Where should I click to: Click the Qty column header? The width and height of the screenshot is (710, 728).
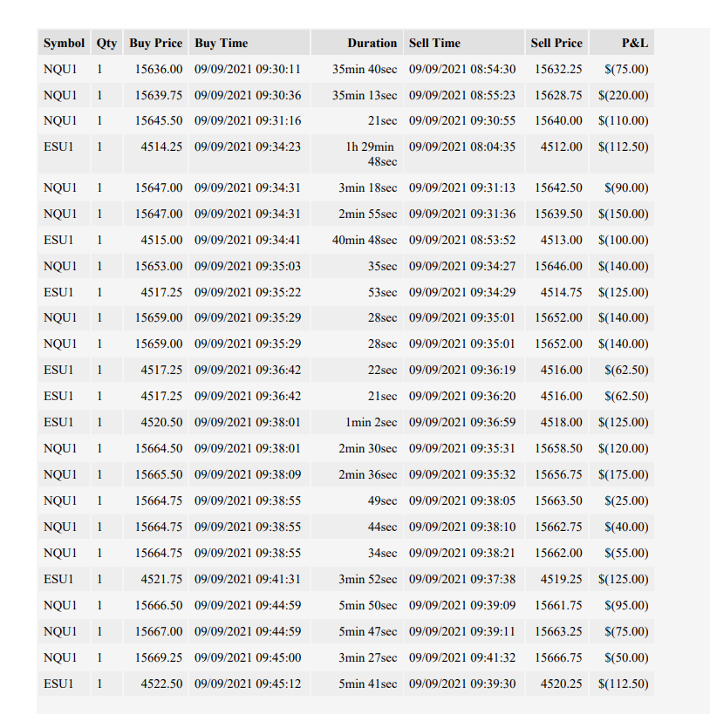[106, 43]
